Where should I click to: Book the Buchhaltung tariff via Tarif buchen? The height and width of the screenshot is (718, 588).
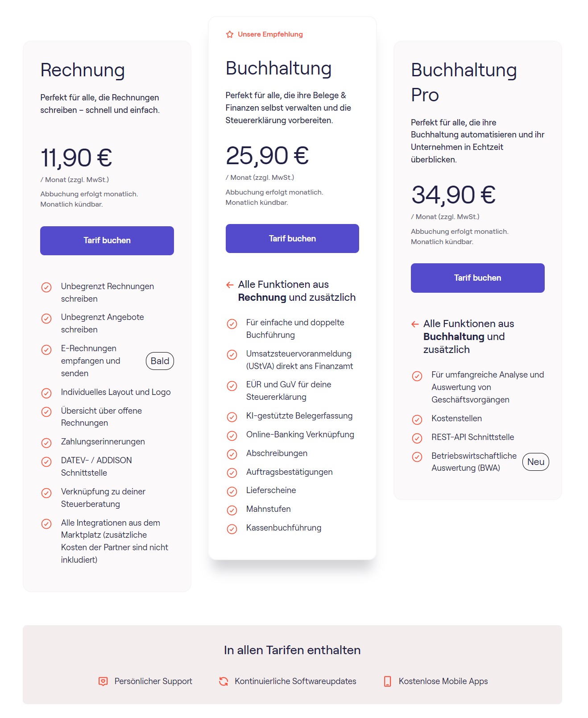tap(292, 238)
